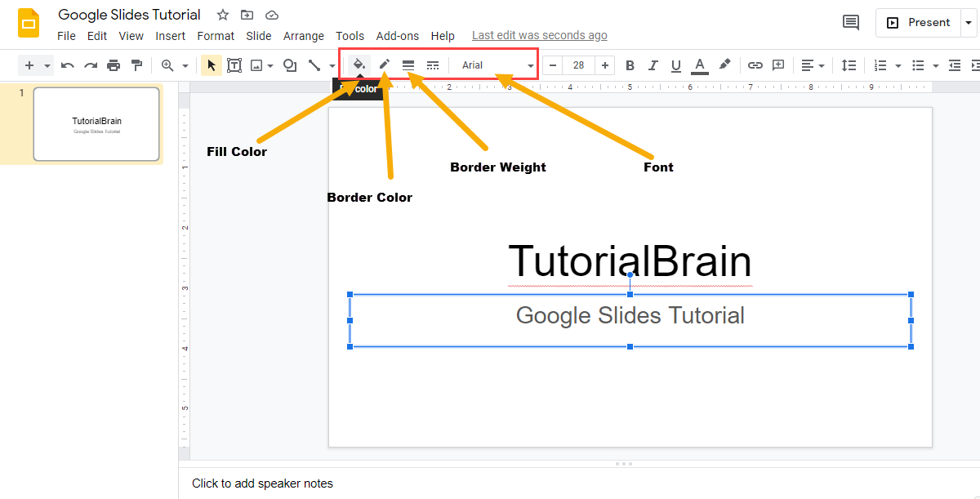Screen dimensions: 980x499
Task: Open the Format menu
Action: click(x=215, y=36)
